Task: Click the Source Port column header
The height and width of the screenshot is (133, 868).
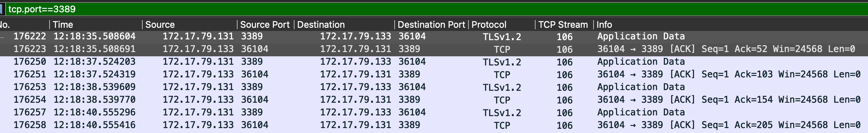Action: point(265,25)
